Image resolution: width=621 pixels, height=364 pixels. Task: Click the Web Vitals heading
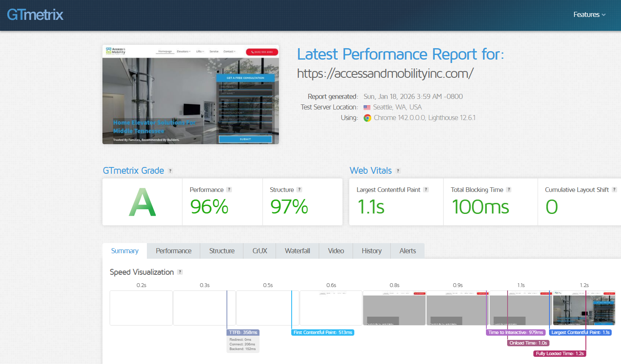point(371,171)
